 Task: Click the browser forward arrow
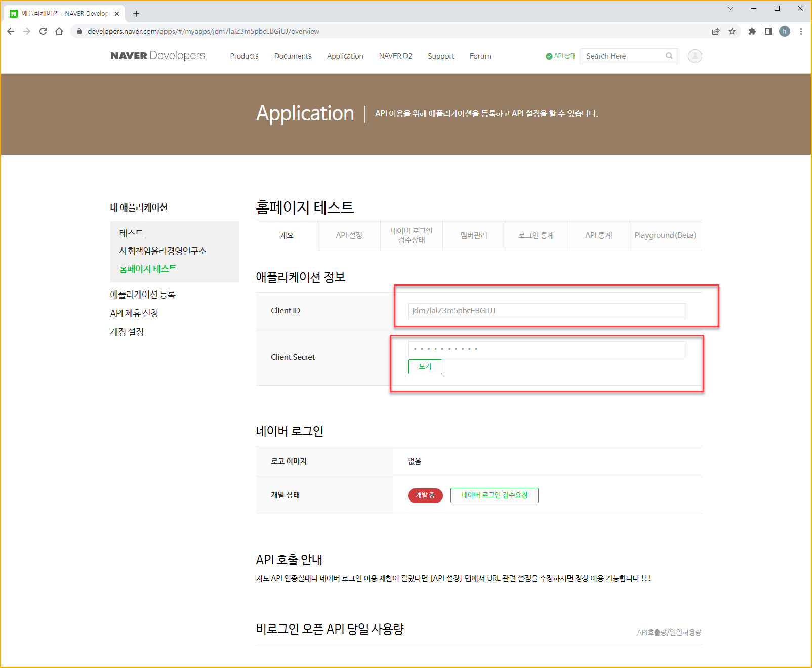coord(27,31)
